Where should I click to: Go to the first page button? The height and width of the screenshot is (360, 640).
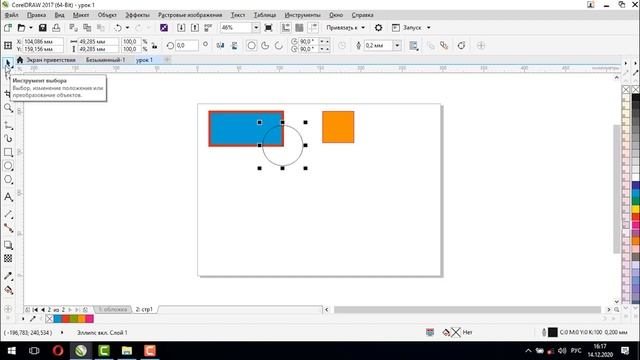(x=36, y=310)
